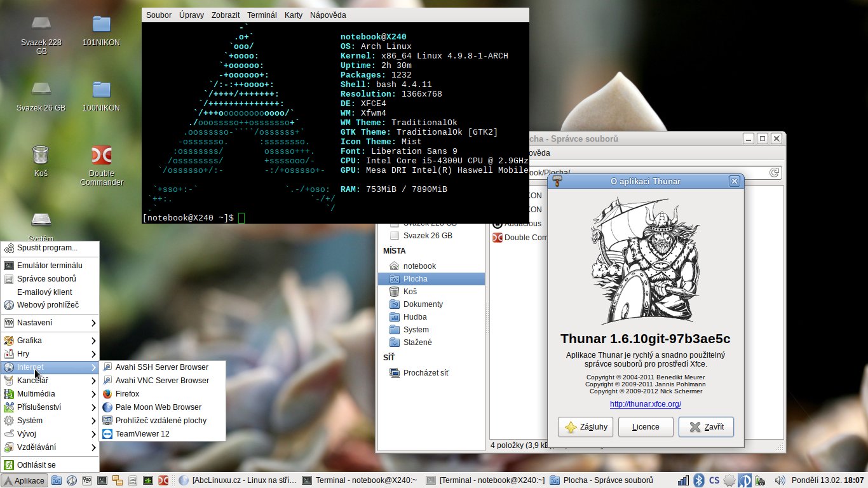The height and width of the screenshot is (488, 868).
Task: Open the grey file manager launcher in panel
Action: click(133, 480)
